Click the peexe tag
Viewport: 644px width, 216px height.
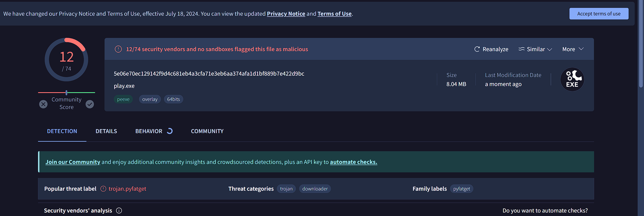click(123, 99)
